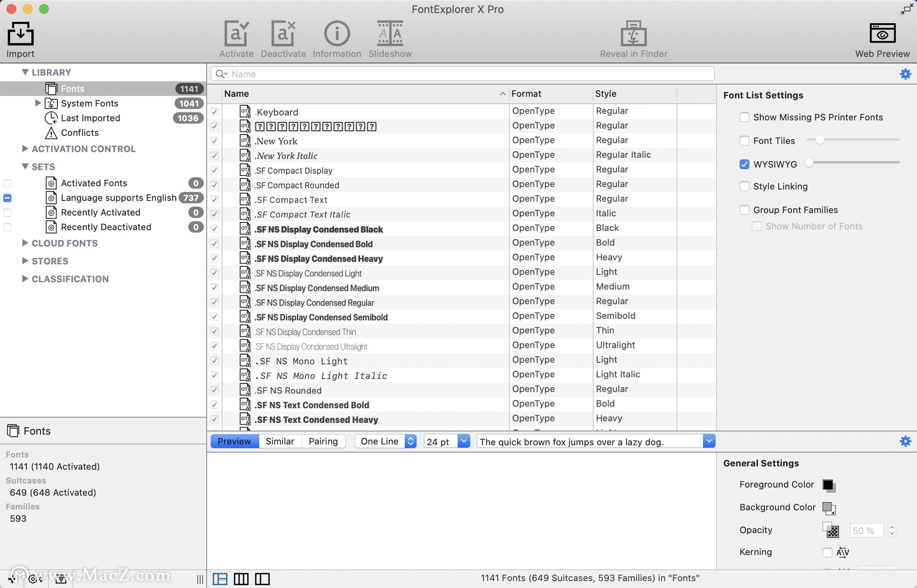This screenshot has width=917, height=588.
Task: Switch to the Similar tab
Action: pos(280,441)
